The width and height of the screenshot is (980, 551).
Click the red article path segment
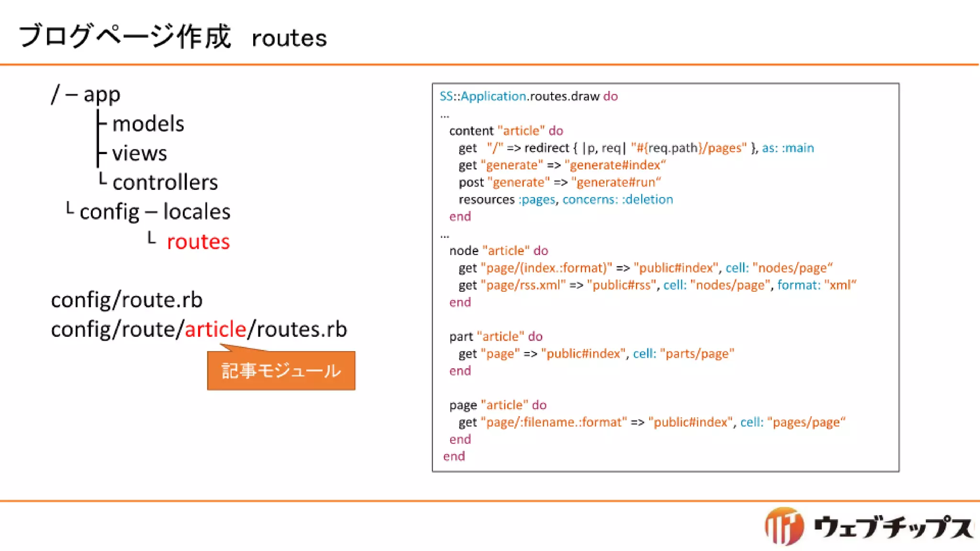tap(215, 329)
